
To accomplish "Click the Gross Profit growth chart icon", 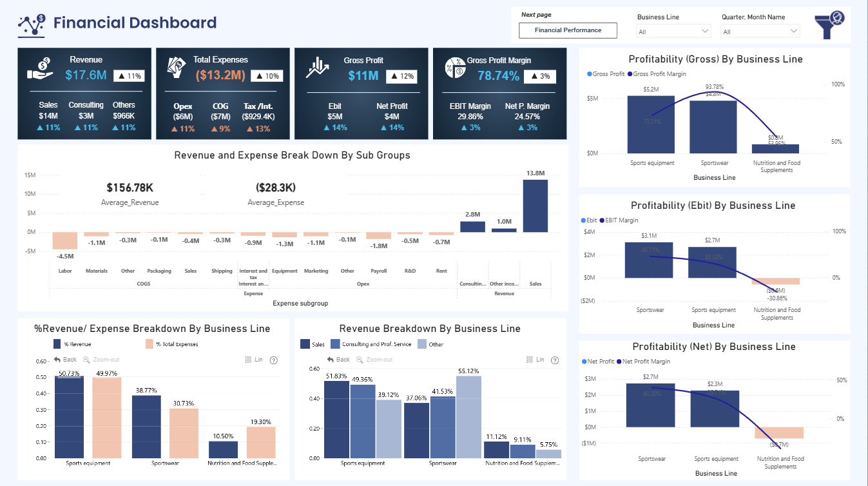I will click(318, 68).
